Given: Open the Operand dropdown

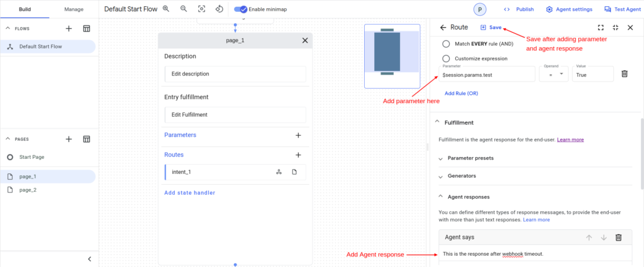Looking at the screenshot, I should 553,74.
